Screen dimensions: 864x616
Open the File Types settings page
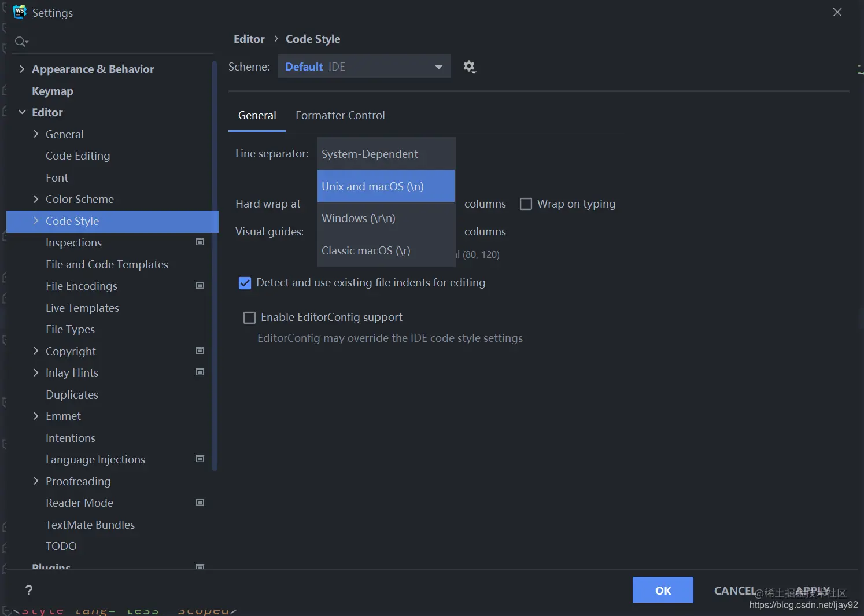[70, 330]
